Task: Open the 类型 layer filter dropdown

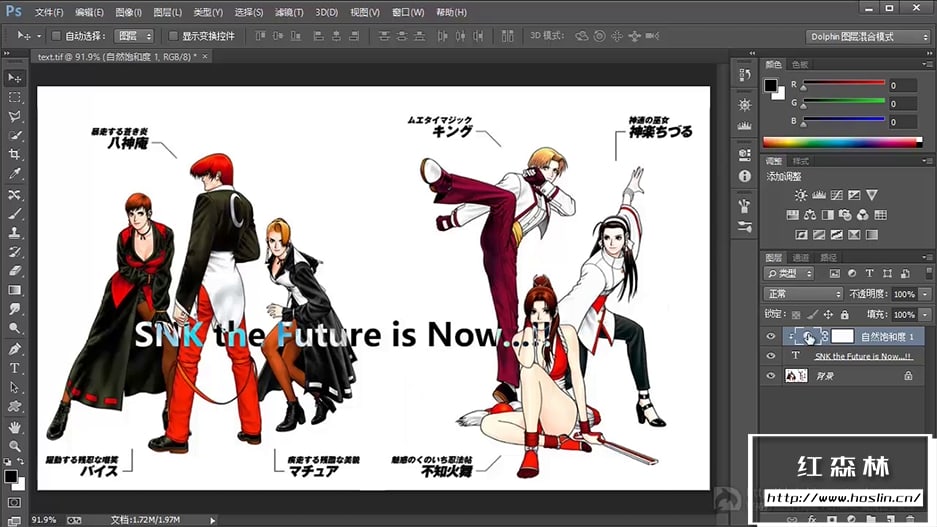Action: 789,273
